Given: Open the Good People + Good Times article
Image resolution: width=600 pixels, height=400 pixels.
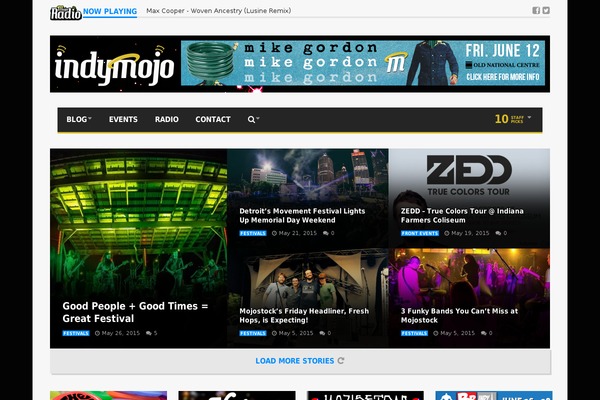Looking at the screenshot, I should click(135, 312).
